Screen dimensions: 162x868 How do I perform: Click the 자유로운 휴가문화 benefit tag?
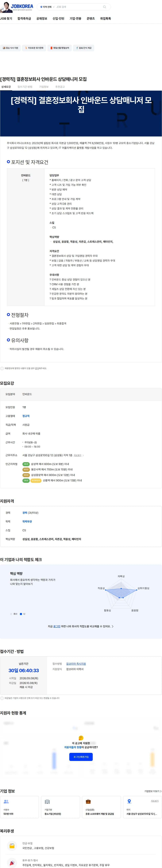click(x=34, y=48)
